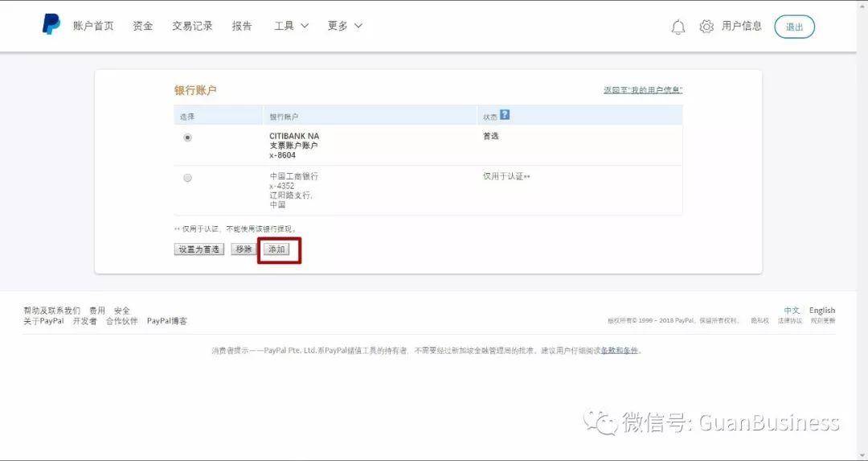The image size is (868, 461).
Task: Open the 条款和条件 link
Action: tap(620, 350)
